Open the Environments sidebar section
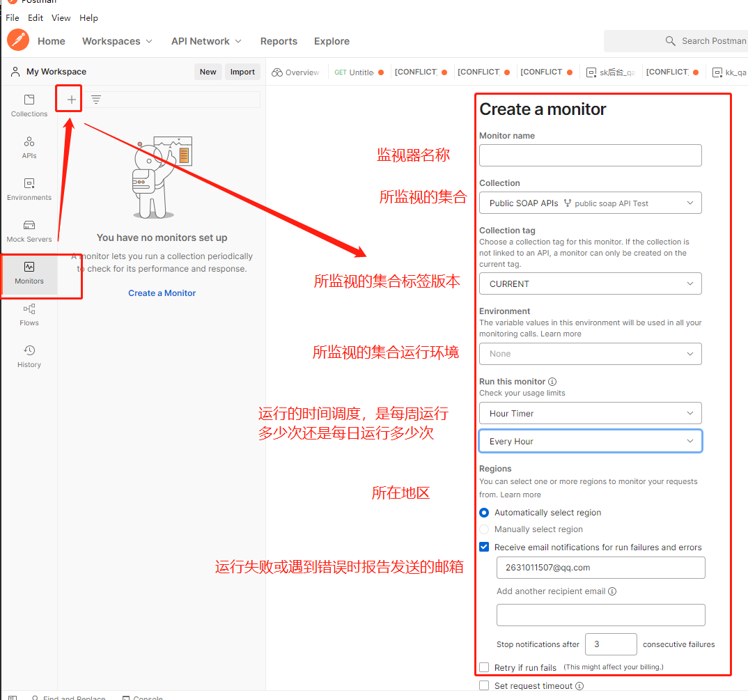 coord(29,189)
